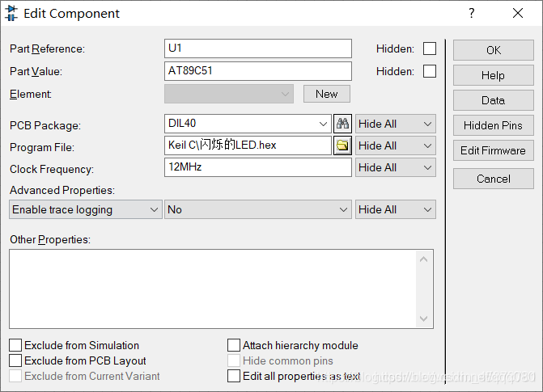Open the program file browse folder icon
The image size is (543, 392).
(342, 145)
